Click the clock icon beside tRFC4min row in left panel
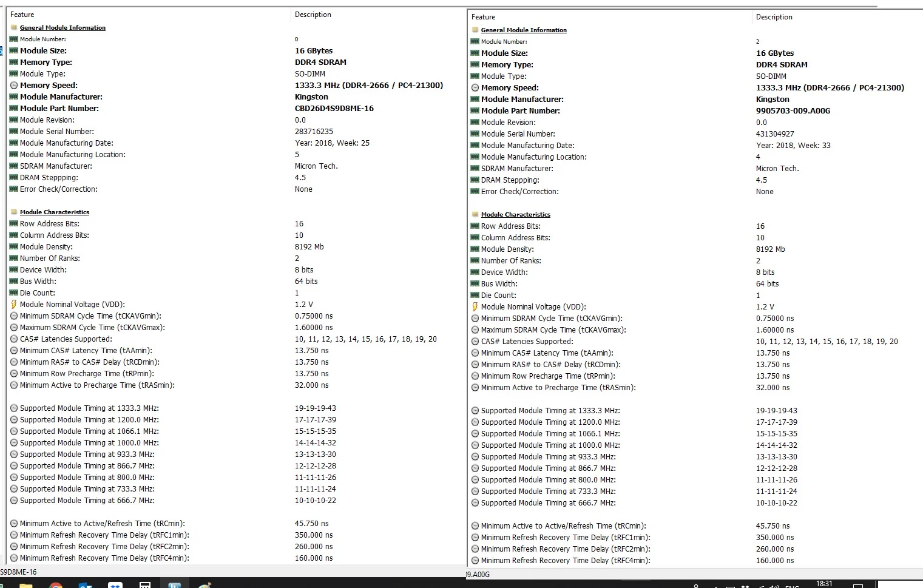Viewport: 923px width, 588px height. coord(14,558)
